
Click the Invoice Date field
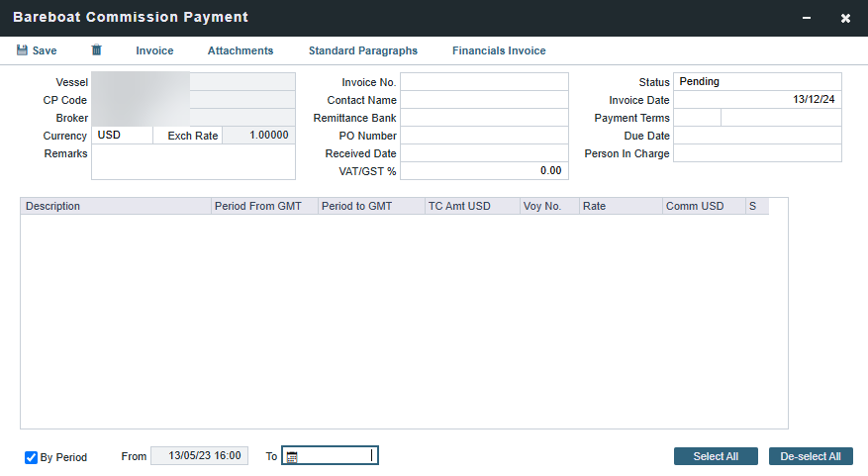(757, 100)
